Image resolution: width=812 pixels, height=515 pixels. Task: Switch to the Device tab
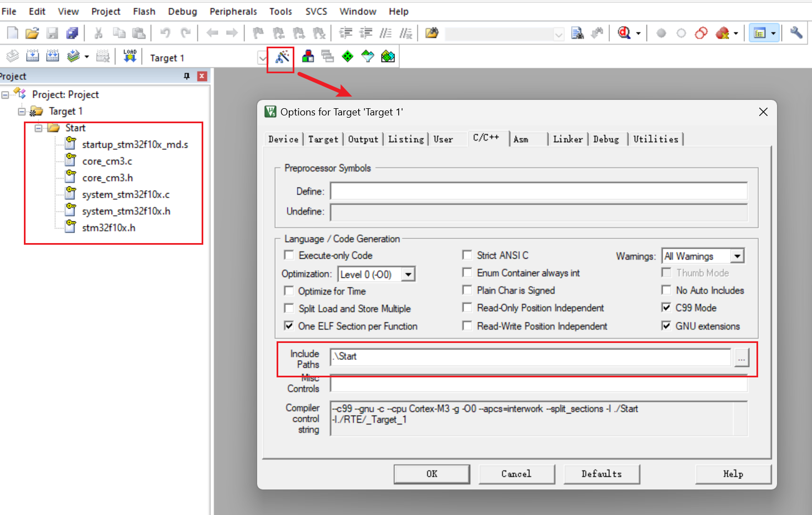(283, 139)
